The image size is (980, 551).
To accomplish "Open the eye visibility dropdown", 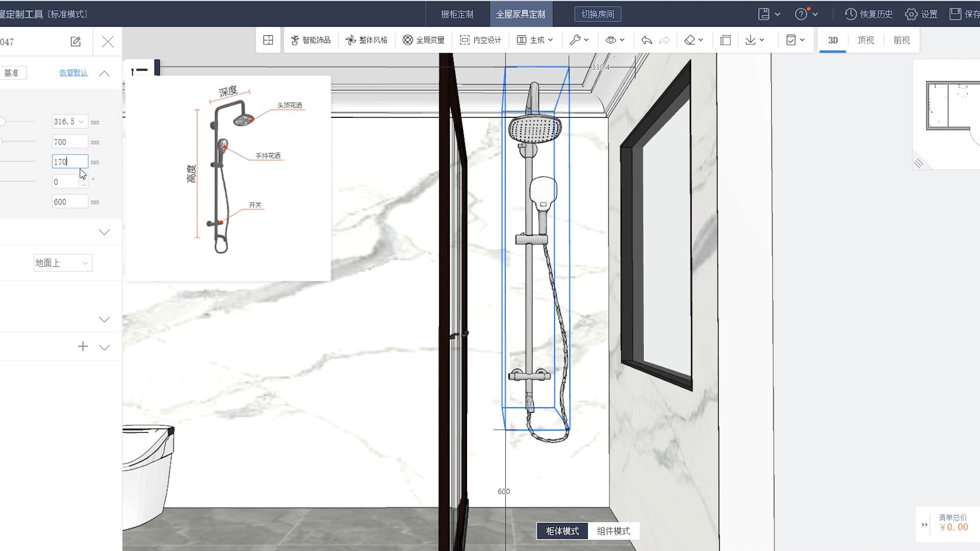I will pyautogui.click(x=615, y=40).
